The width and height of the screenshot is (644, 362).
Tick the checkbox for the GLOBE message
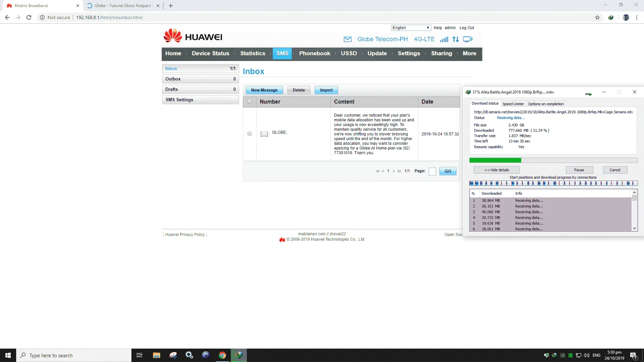[x=250, y=134]
